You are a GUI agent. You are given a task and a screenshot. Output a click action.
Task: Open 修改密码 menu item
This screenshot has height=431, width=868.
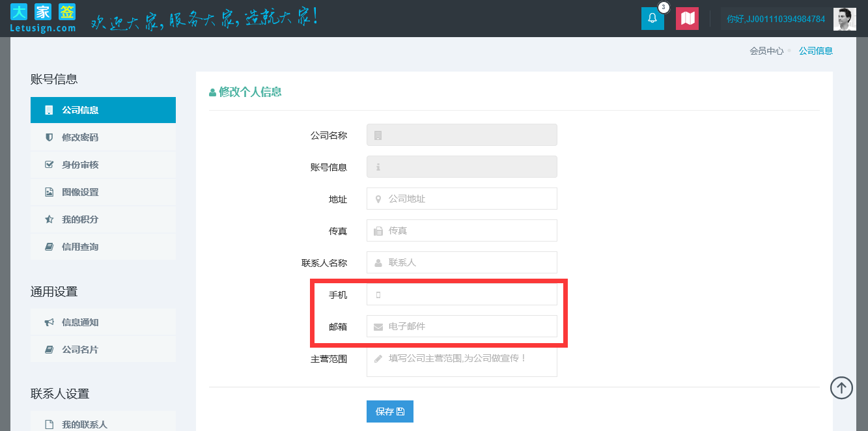point(103,137)
